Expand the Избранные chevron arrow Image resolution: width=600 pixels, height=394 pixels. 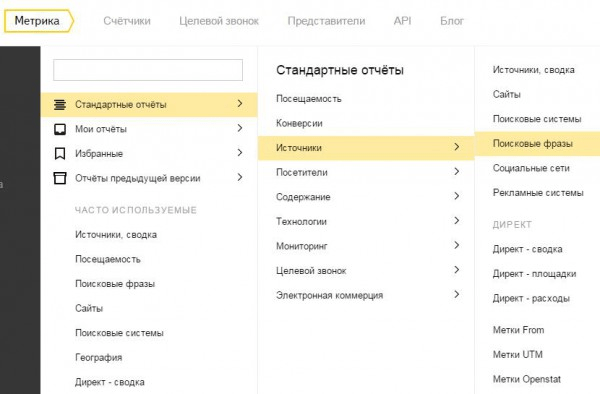click(240, 153)
